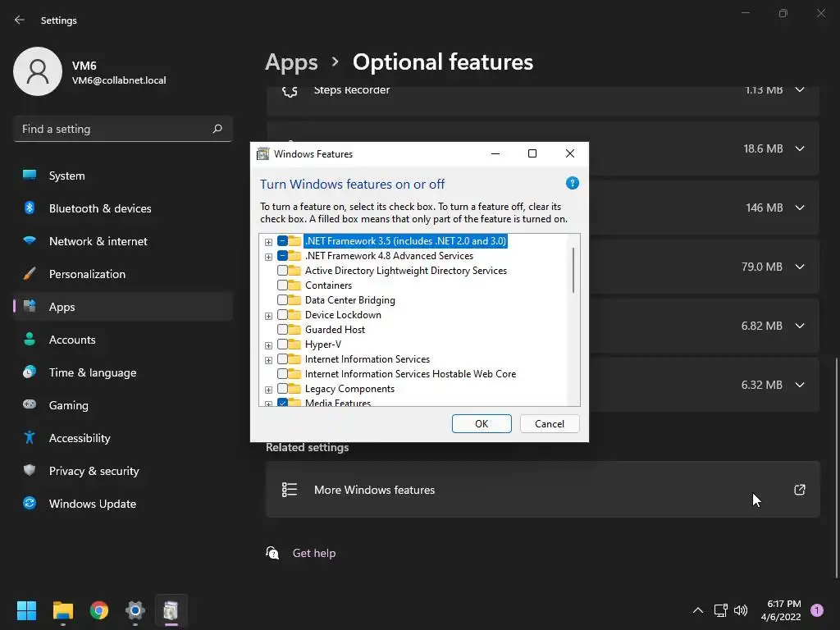Click the blue help icon in Windows Features
This screenshot has width=840, height=630.
[573, 184]
